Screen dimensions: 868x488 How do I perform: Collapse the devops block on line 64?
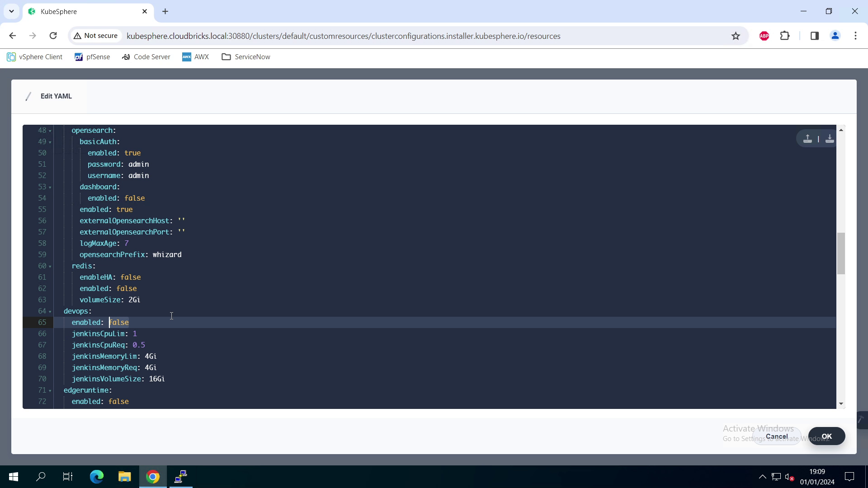pyautogui.click(x=50, y=312)
